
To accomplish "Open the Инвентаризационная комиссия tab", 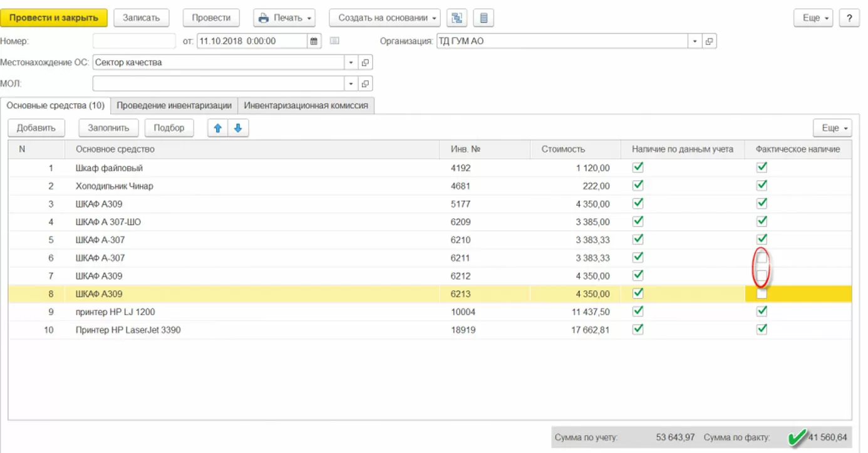I will pos(306,106).
